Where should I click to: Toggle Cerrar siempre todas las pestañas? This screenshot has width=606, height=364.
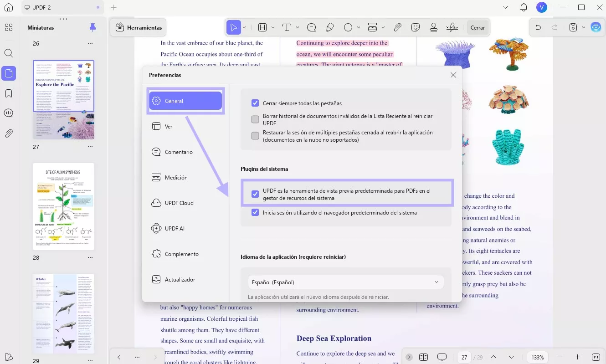tap(255, 103)
